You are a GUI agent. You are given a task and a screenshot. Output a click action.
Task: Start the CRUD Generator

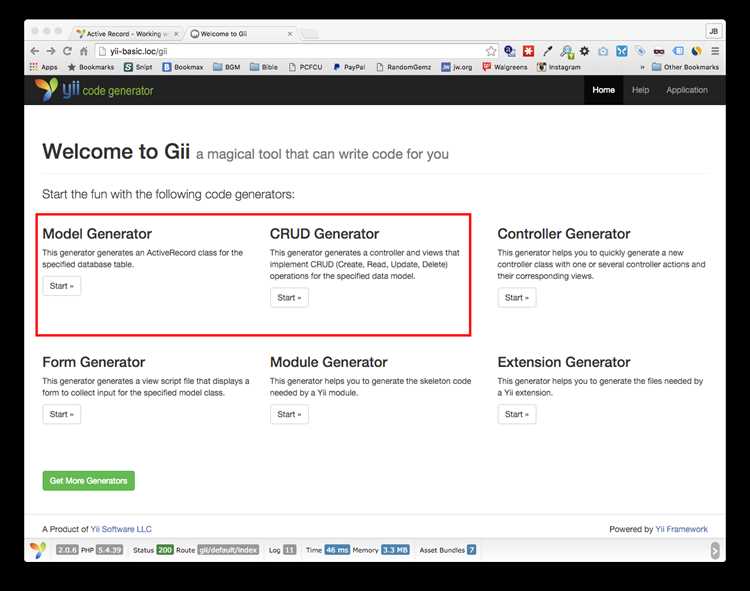click(x=289, y=297)
